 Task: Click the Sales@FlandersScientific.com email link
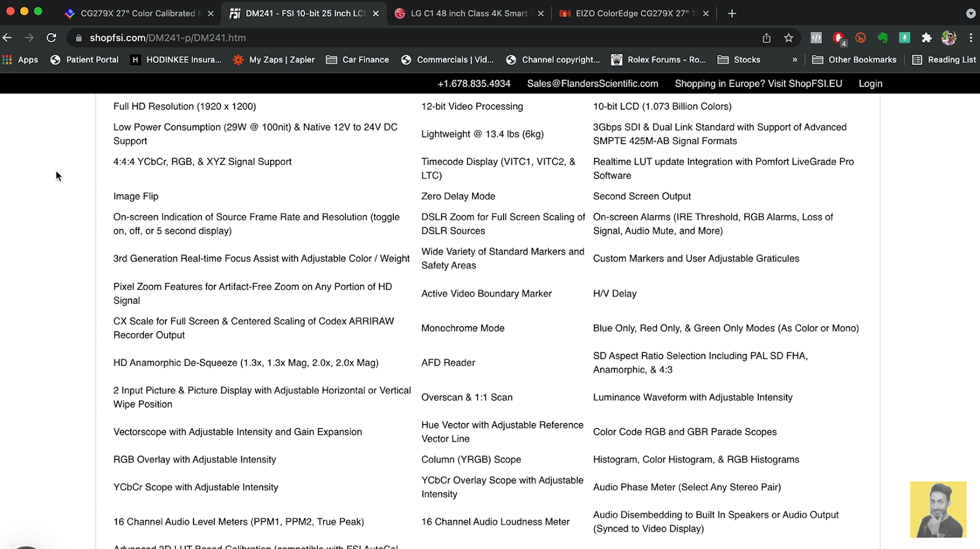[592, 83]
